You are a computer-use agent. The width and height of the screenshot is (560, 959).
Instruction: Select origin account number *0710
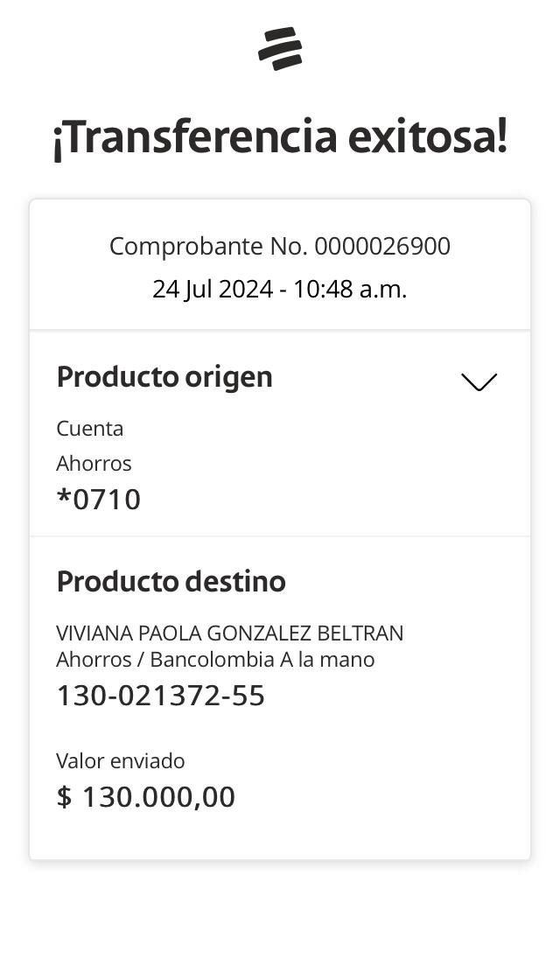pyautogui.click(x=98, y=500)
